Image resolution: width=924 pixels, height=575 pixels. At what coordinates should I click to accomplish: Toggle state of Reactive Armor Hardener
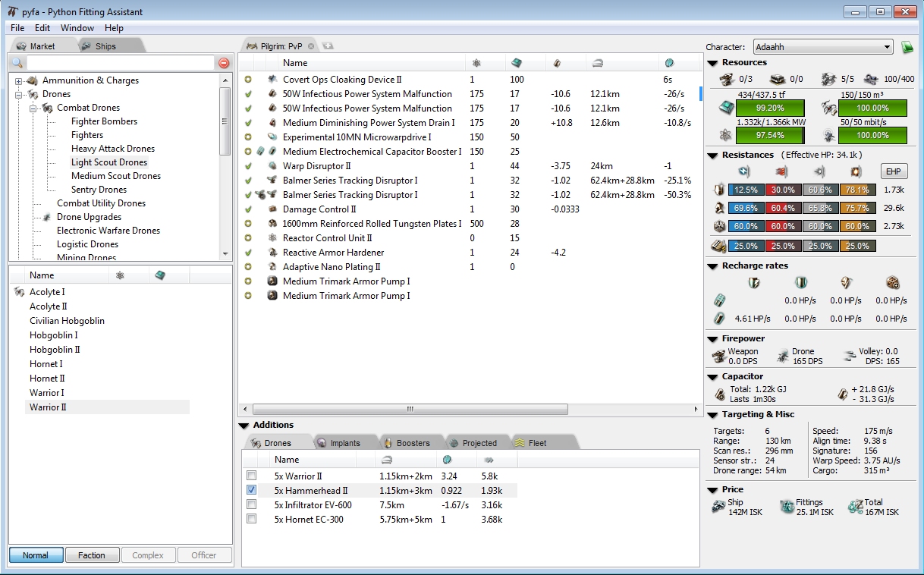247,253
